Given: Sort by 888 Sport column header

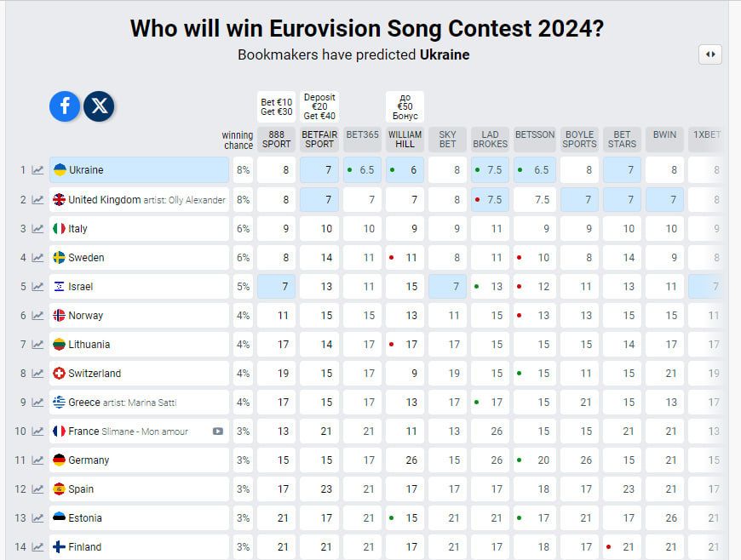Looking at the screenshot, I should (x=277, y=140).
